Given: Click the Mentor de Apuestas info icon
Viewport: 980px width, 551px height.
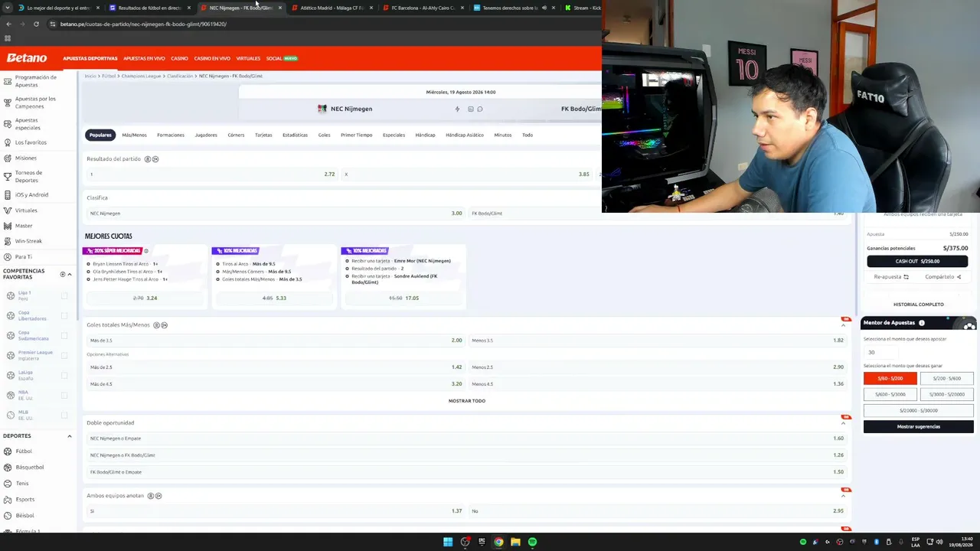Looking at the screenshot, I should (x=922, y=323).
